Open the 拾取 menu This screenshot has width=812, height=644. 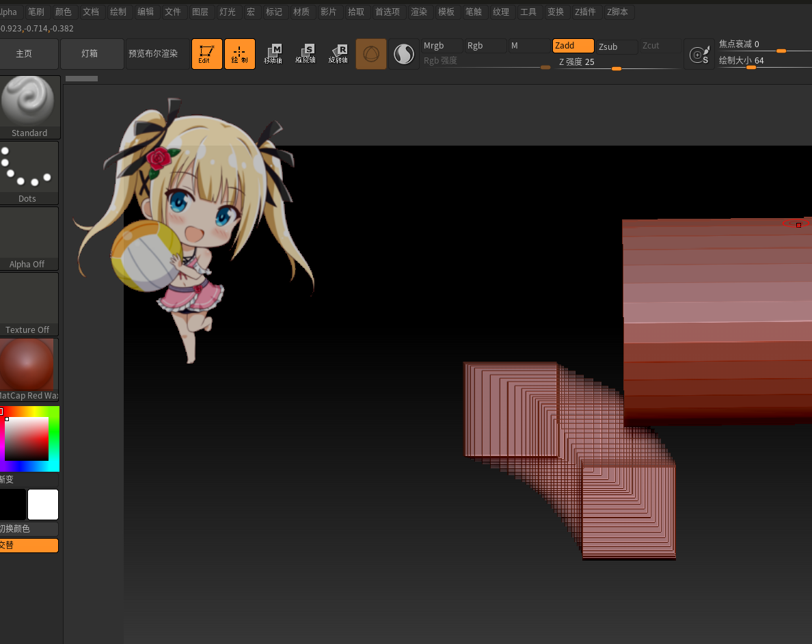click(356, 12)
